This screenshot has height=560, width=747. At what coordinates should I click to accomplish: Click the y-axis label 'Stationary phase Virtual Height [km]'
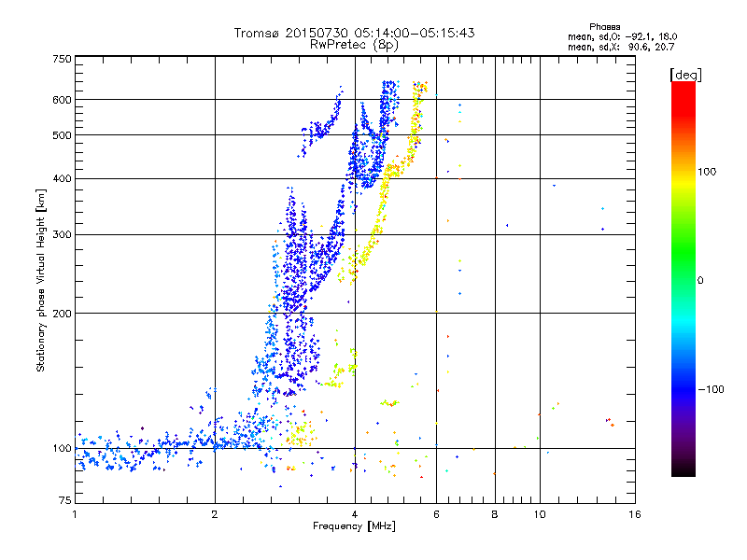tap(41, 280)
